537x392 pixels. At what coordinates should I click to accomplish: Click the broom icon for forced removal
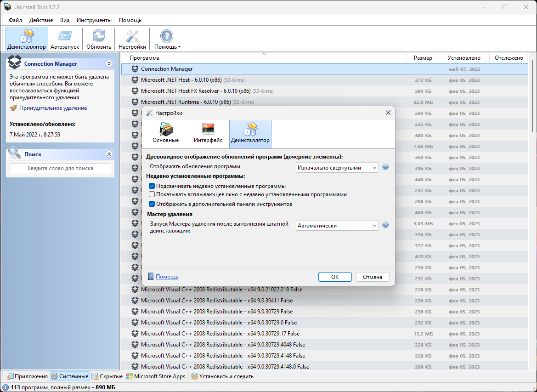[13, 108]
